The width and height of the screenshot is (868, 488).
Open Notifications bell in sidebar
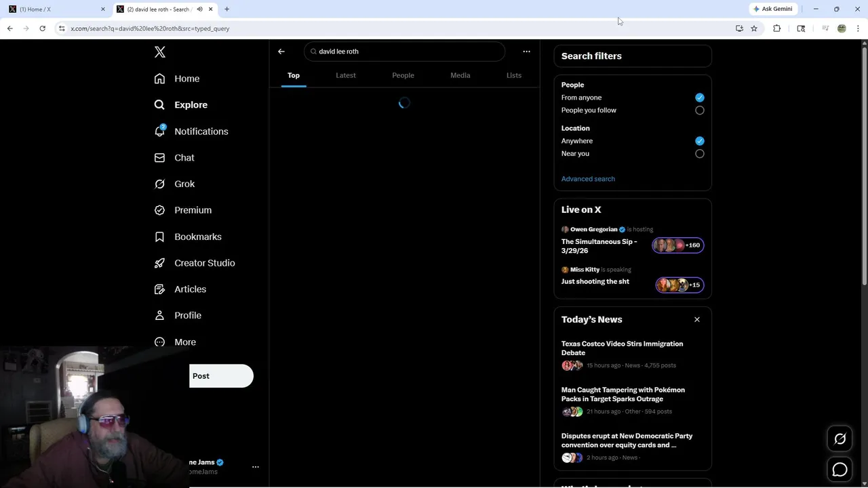pyautogui.click(x=191, y=131)
